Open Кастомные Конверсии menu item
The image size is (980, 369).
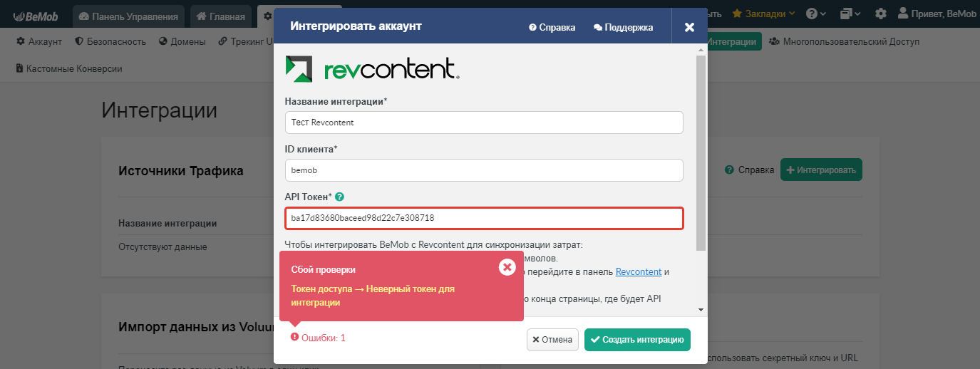pos(69,68)
